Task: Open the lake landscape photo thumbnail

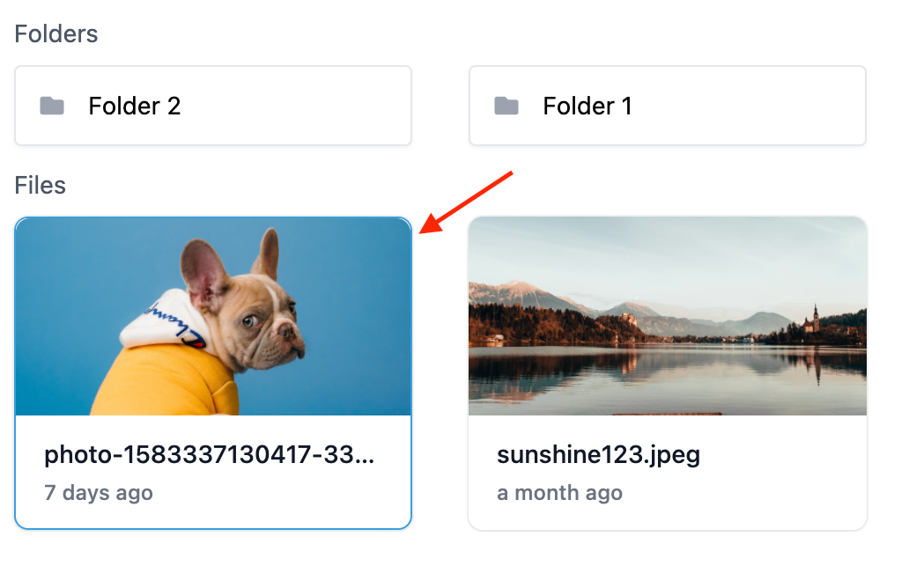Action: pos(667,316)
